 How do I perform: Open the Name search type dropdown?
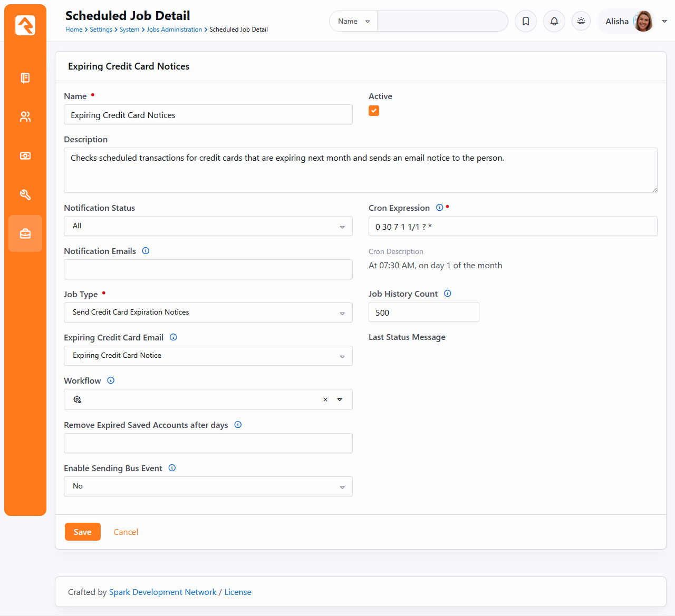pyautogui.click(x=353, y=22)
